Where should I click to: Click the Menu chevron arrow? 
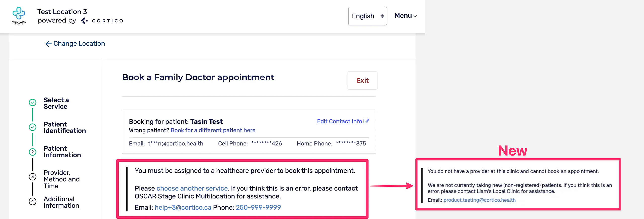pos(415,16)
